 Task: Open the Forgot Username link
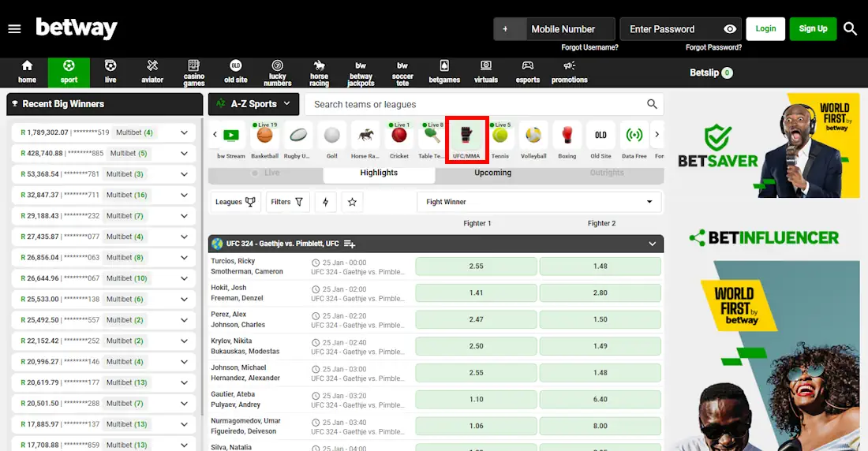tap(589, 47)
